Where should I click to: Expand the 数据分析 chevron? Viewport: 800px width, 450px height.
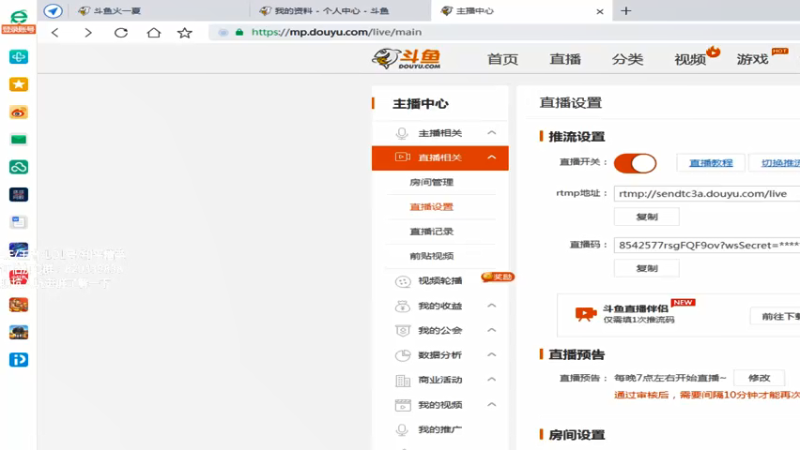pos(491,355)
